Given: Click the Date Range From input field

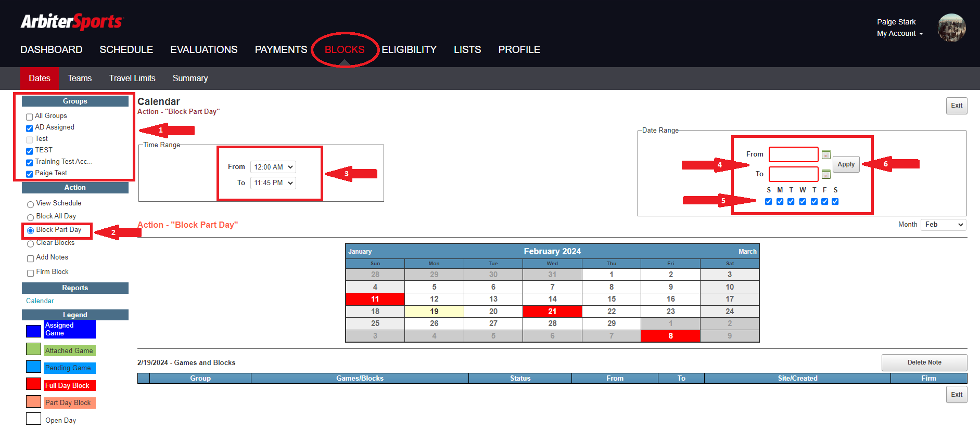Looking at the screenshot, I should 794,154.
